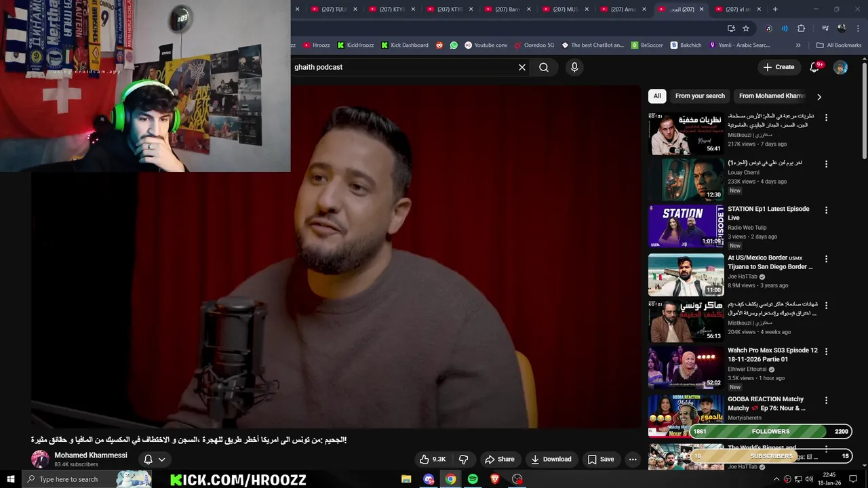The width and height of the screenshot is (868, 488).
Task: Expand subscription options chevron beside bell
Action: click(162, 459)
